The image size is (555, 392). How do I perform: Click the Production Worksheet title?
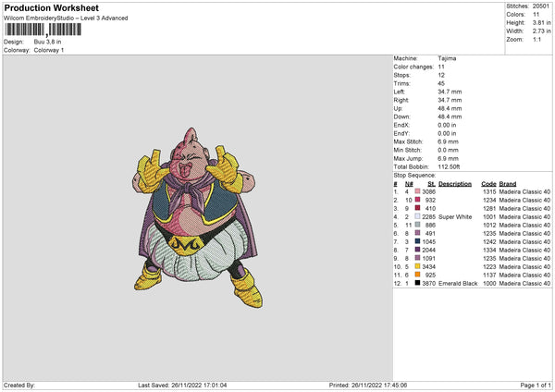pyautogui.click(x=50, y=7)
